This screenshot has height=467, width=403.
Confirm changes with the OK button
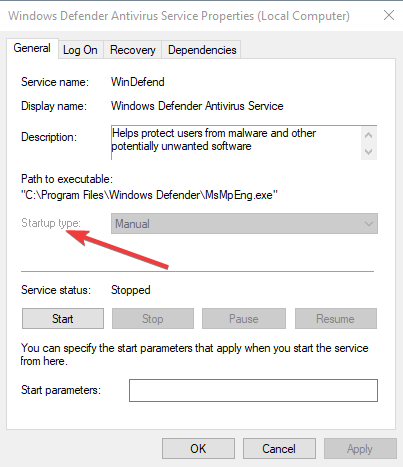pos(198,449)
